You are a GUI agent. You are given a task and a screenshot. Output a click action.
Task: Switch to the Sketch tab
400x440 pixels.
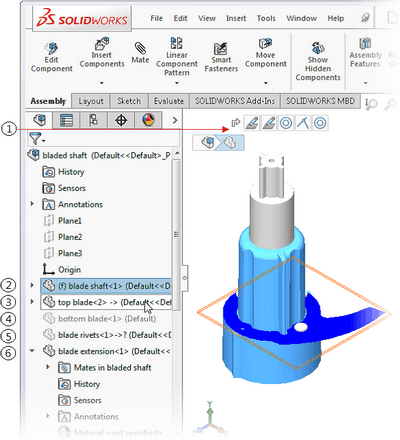point(129,101)
